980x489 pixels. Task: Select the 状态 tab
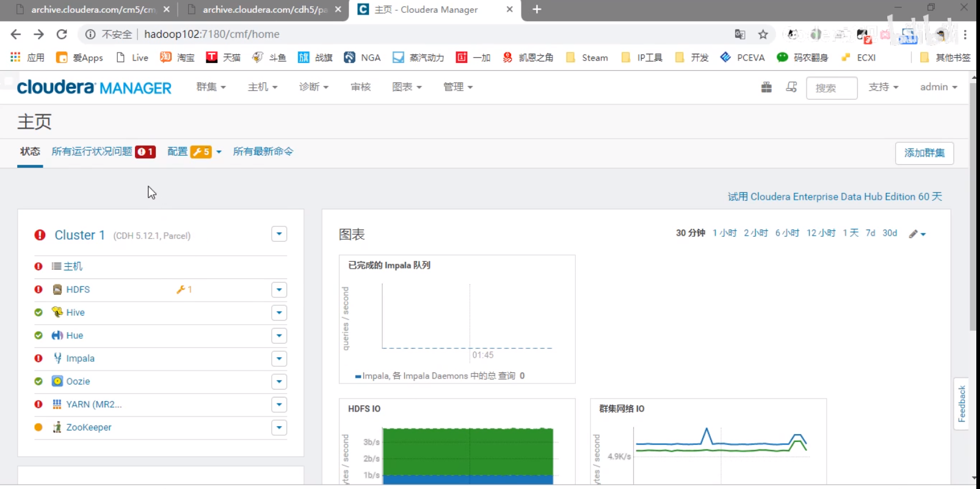(30, 151)
